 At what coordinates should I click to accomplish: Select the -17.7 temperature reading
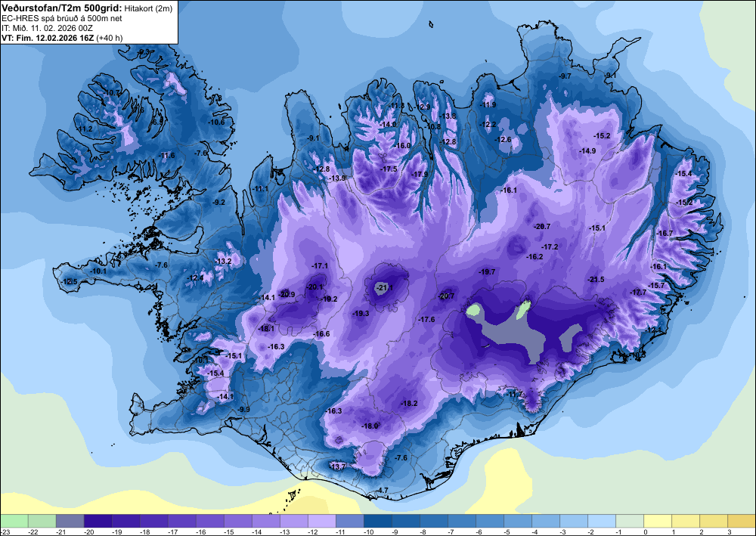[638, 292]
